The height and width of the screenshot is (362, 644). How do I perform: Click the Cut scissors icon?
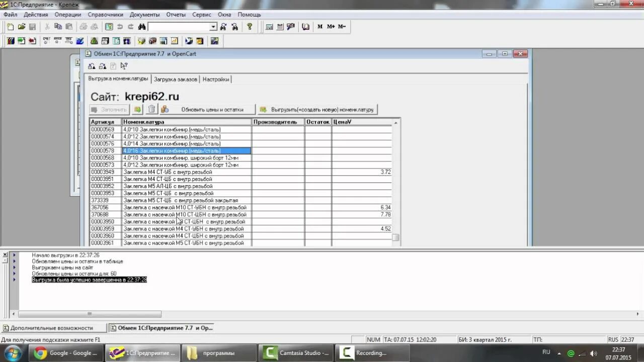coord(47,27)
